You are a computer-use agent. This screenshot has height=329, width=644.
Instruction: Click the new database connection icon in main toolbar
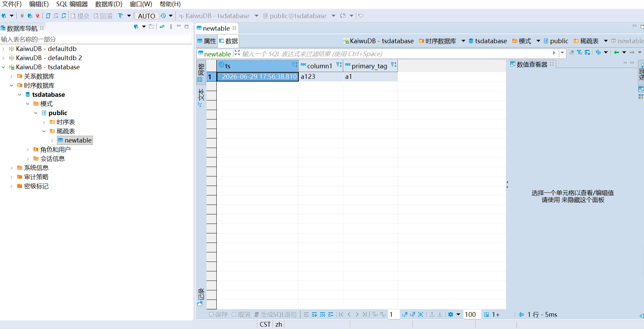click(4, 16)
